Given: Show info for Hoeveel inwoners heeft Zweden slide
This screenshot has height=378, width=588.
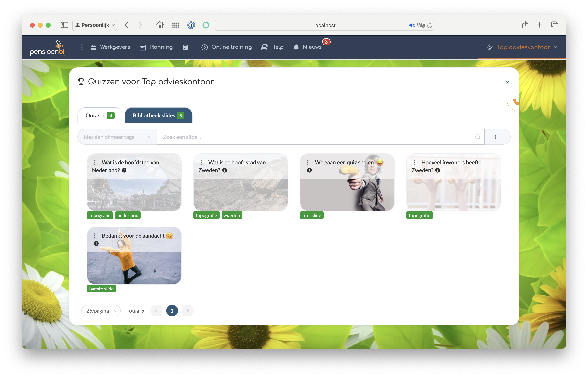Looking at the screenshot, I should coord(438,170).
